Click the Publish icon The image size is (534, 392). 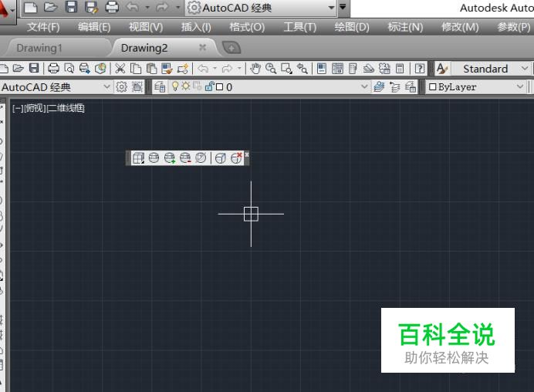(84, 69)
